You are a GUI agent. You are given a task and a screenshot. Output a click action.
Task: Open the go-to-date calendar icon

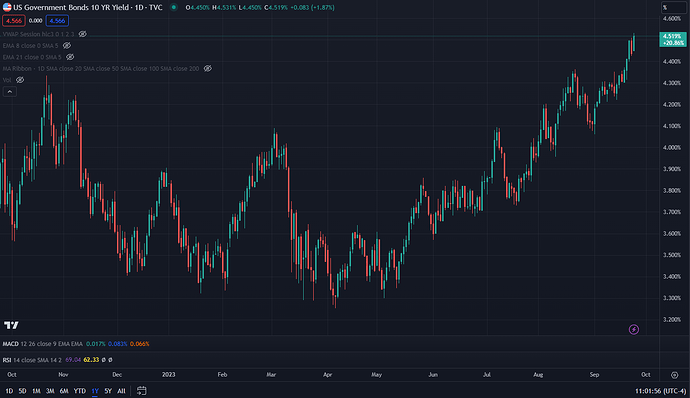tap(141, 391)
